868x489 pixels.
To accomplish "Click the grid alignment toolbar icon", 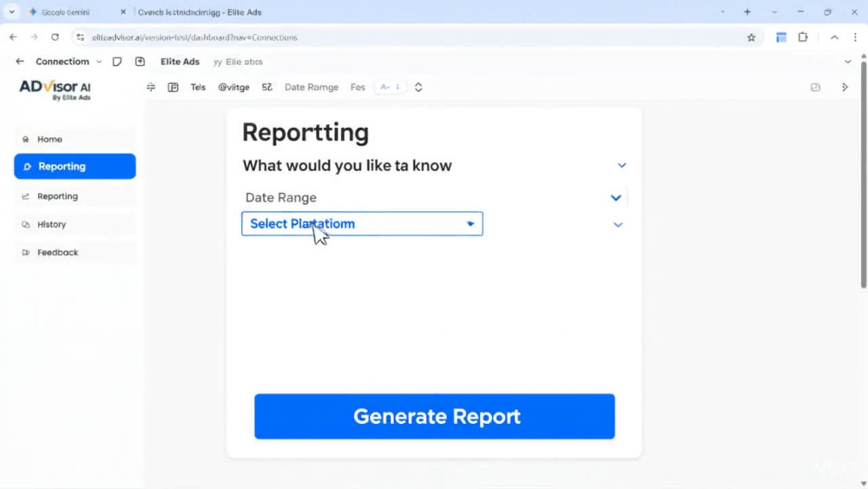I will (x=150, y=87).
